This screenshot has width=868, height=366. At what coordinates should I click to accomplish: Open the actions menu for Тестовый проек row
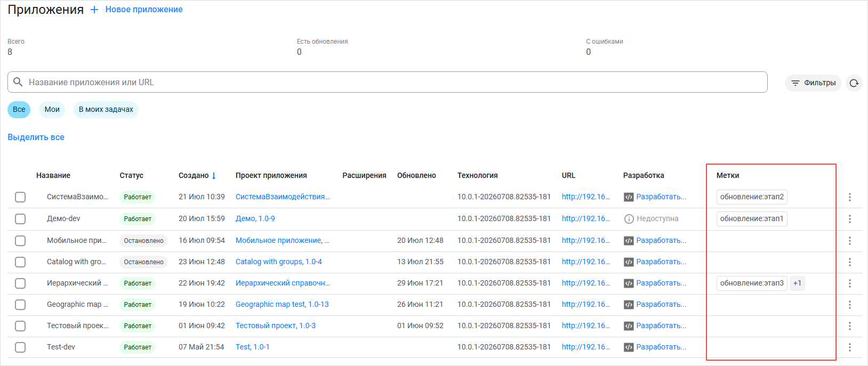tap(850, 326)
